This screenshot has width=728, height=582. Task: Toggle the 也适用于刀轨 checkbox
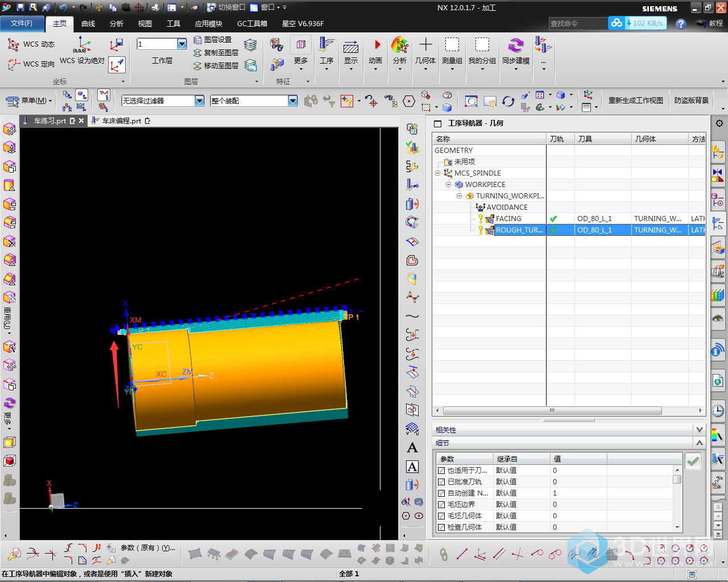(x=441, y=471)
